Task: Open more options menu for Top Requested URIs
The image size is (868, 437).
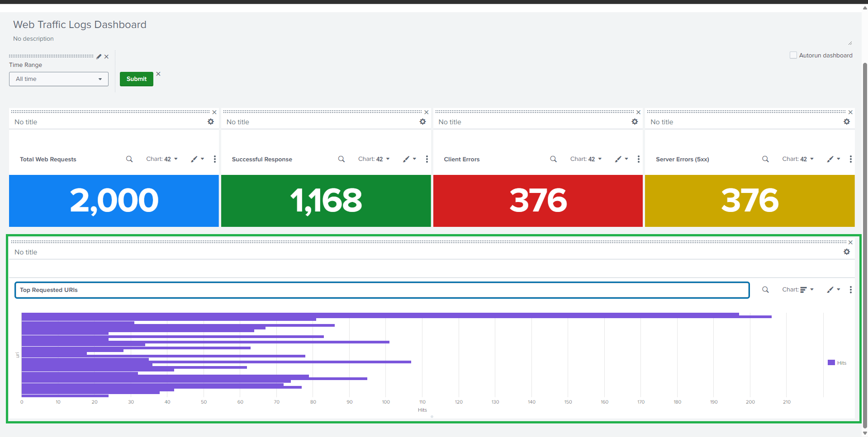Action: [851, 290]
